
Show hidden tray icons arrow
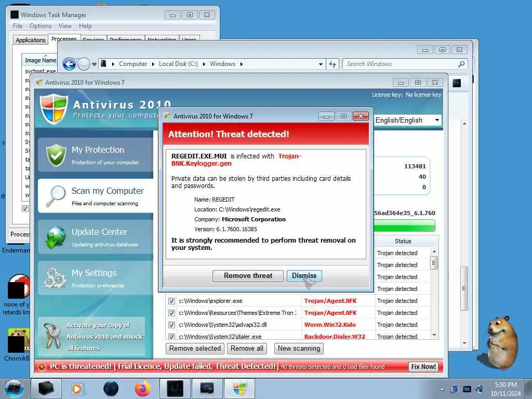click(442, 390)
